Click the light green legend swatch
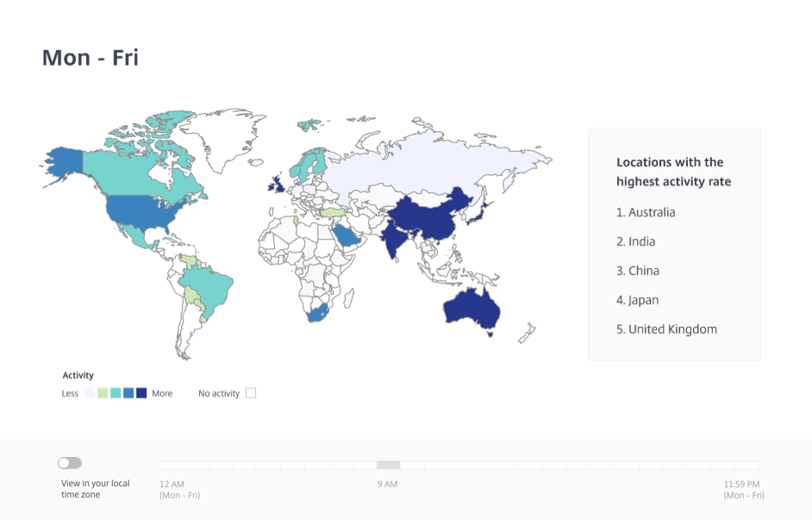This screenshot has height=520, width=812. point(103,393)
